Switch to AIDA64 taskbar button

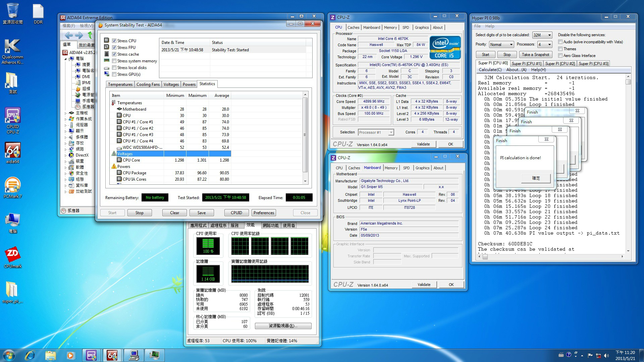pyautogui.click(x=112, y=355)
